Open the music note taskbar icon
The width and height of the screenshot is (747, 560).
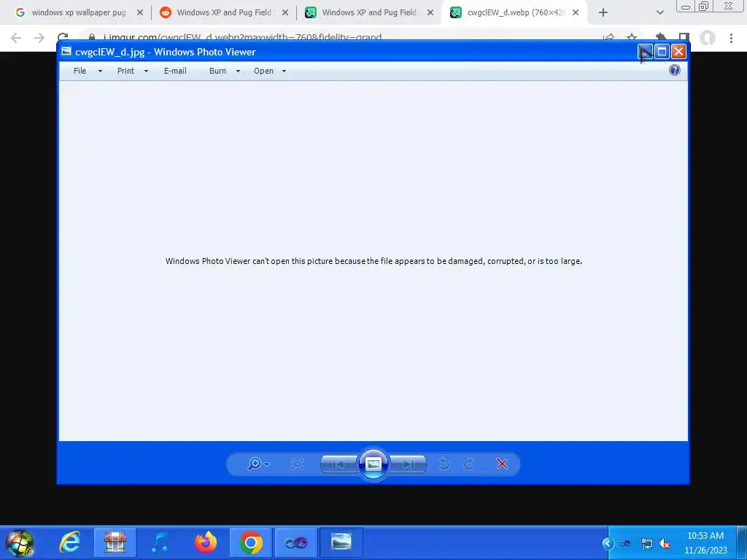click(x=160, y=542)
